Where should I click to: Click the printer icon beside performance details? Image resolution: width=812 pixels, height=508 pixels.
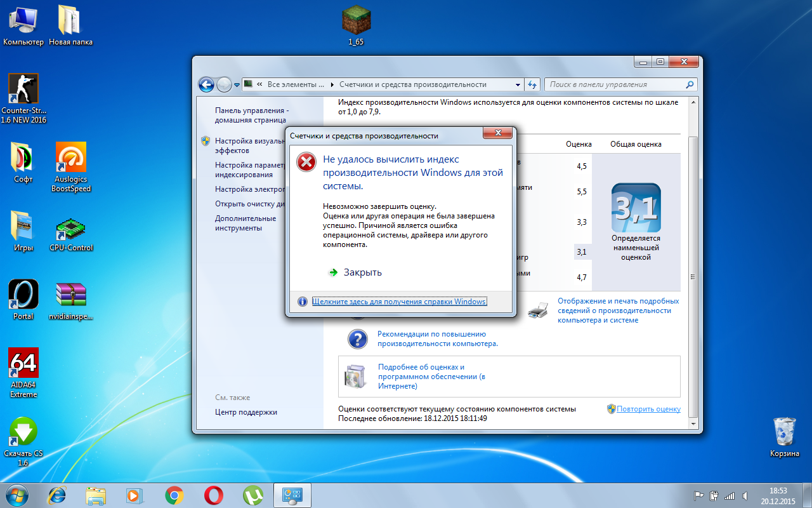click(x=538, y=310)
